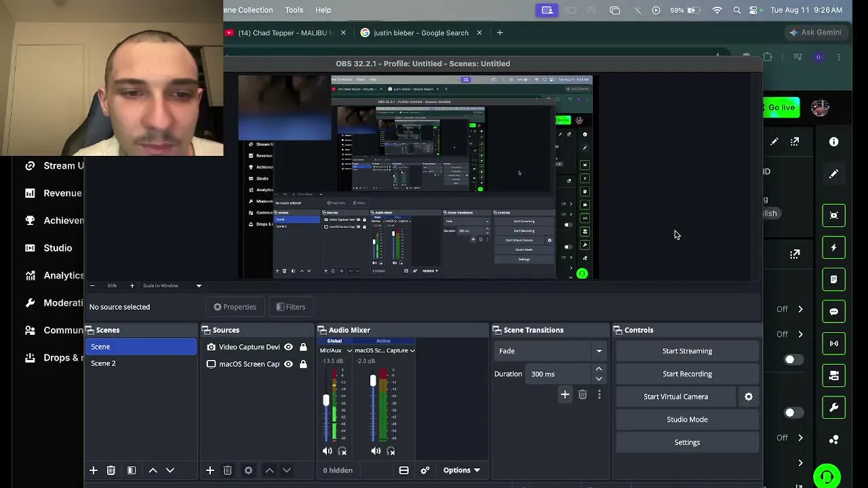Select the Scene 2 item in Scenes
This screenshot has height=488, width=868.
click(x=141, y=363)
